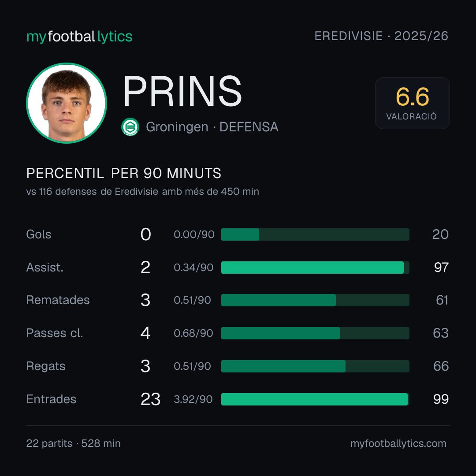Image resolution: width=476 pixels, height=476 pixels.
Task: Click the 22 partits · 528 min footer
Action: 74,443
